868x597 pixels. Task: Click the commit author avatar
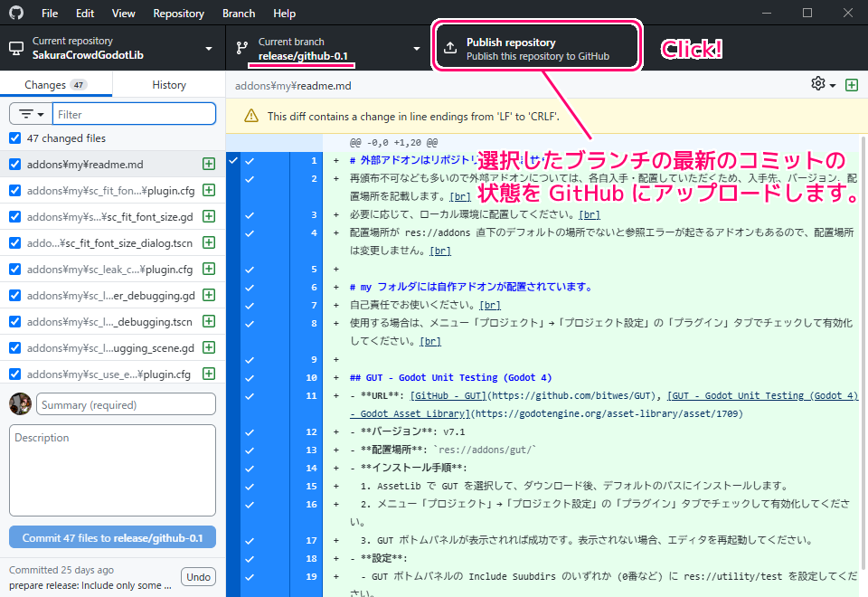tap(20, 404)
